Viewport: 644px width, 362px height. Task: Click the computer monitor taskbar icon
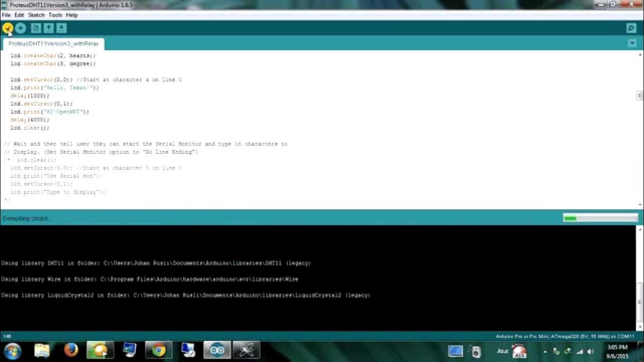pos(129,350)
